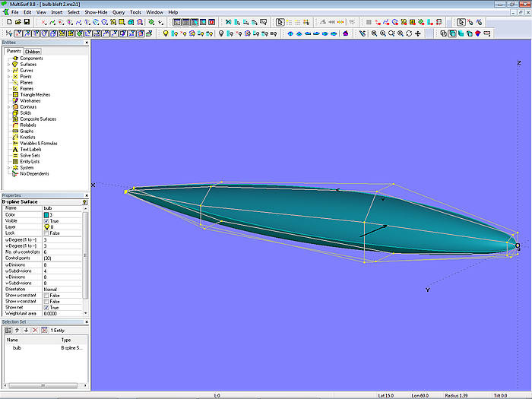This screenshot has width=532, height=399.
Task: Move entity up with Selection Set up arrow
Action: (x=17, y=330)
